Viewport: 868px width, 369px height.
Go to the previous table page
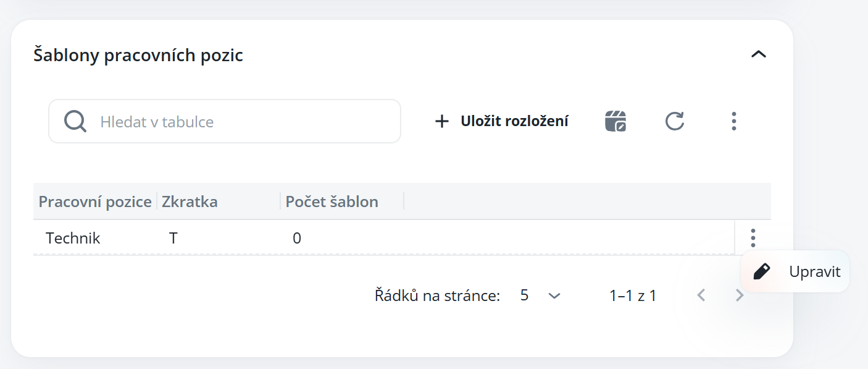coord(701,295)
